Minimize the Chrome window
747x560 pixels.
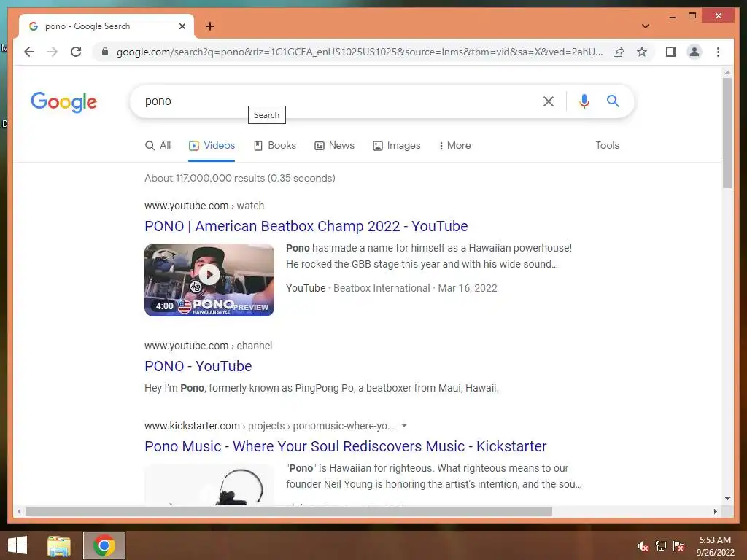[672, 16]
